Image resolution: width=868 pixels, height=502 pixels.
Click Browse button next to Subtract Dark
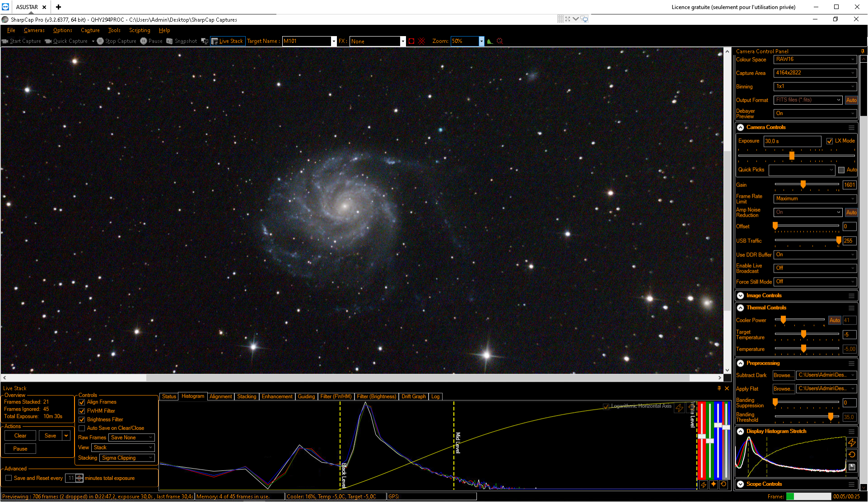[x=783, y=375]
